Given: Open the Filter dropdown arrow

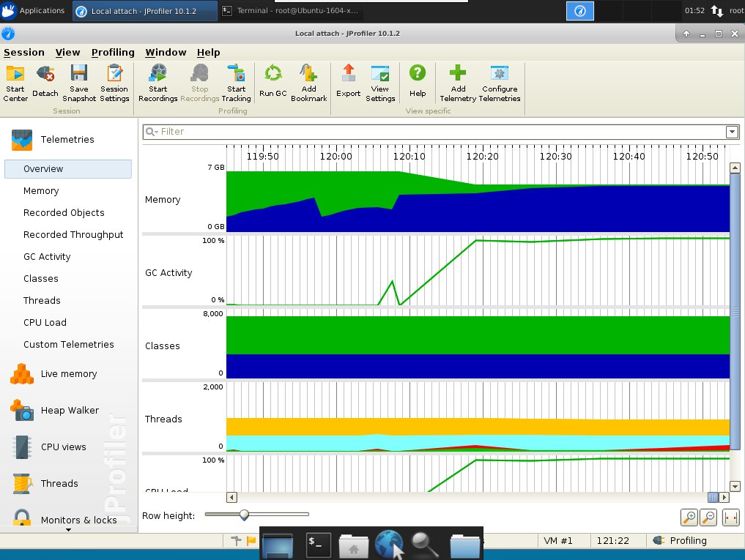Looking at the screenshot, I should coord(731,132).
